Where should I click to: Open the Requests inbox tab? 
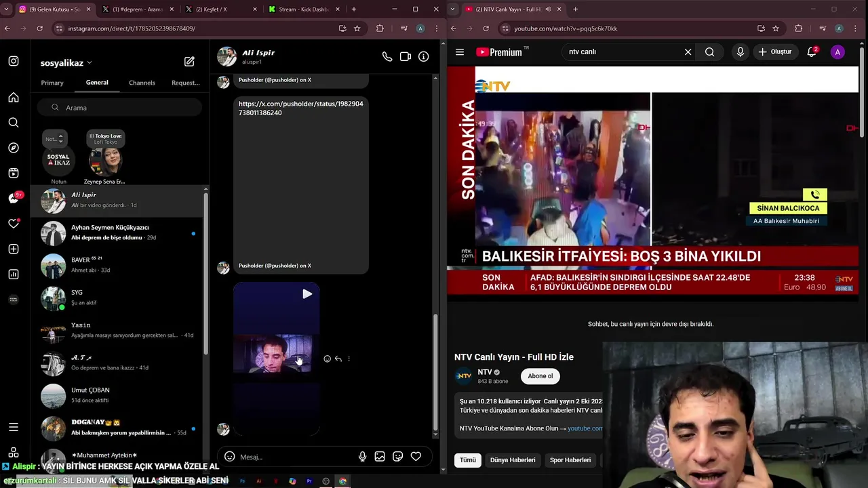pos(186,83)
